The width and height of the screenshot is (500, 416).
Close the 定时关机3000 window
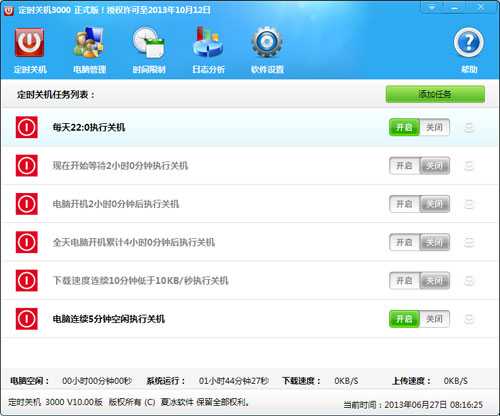pyautogui.click(x=481, y=7)
